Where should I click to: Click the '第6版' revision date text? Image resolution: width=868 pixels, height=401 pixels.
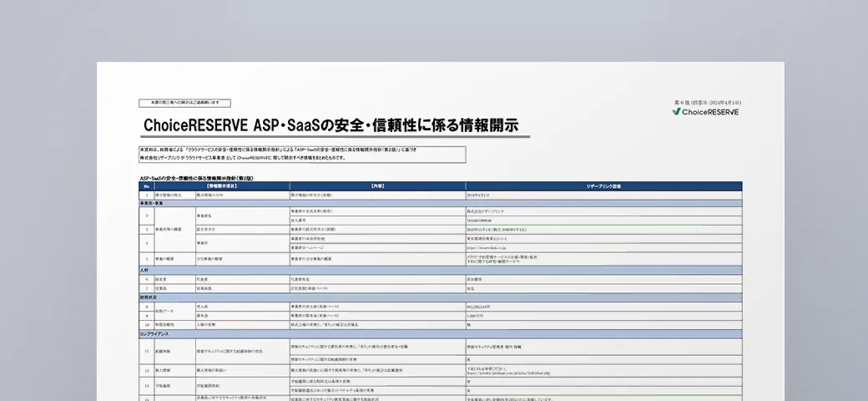pyautogui.click(x=708, y=103)
